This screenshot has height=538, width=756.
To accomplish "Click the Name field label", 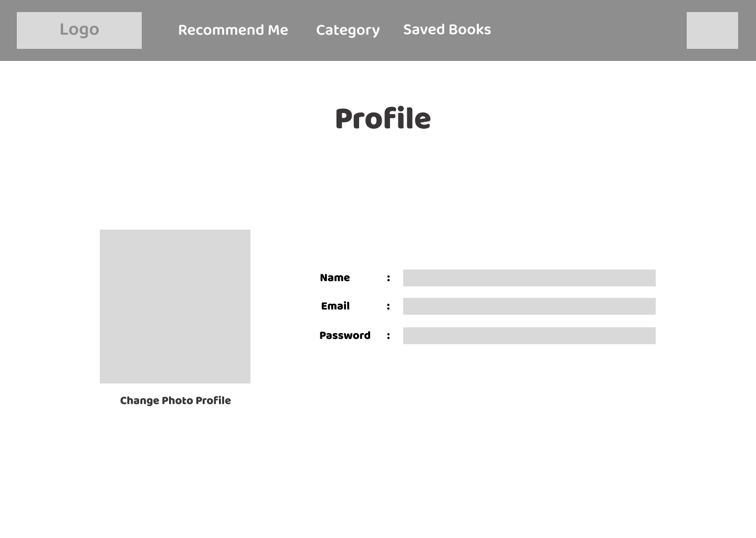I will 334,278.
